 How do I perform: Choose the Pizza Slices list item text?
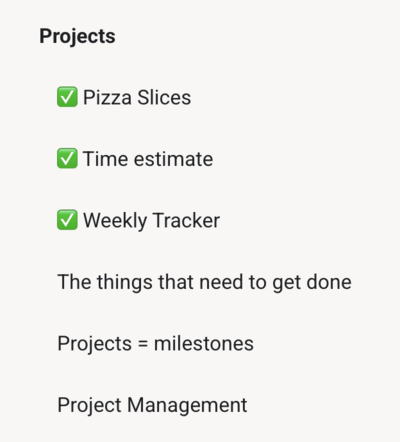(137, 97)
